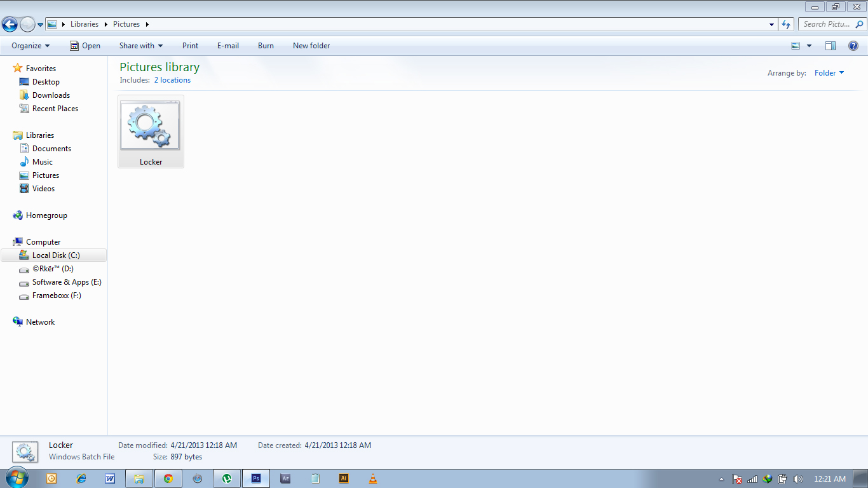Open the Arrange by Folder dropdown
868x488 pixels.
[x=829, y=72]
